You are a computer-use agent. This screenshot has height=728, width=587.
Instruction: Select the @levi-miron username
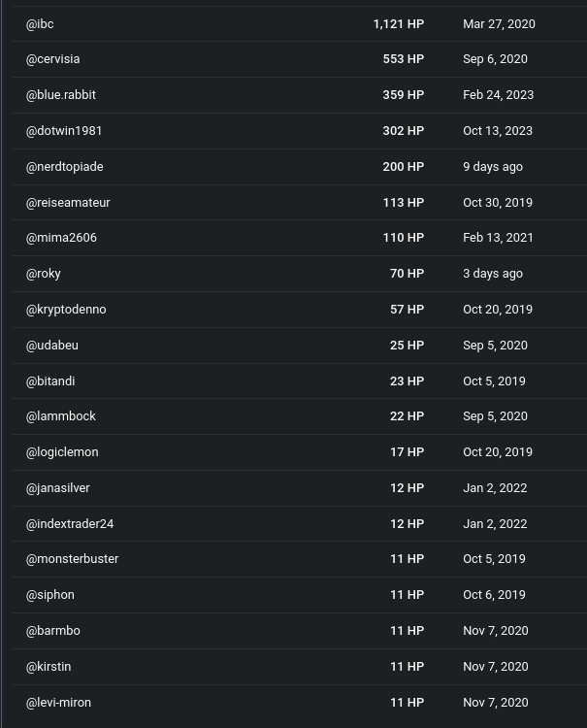click(58, 703)
